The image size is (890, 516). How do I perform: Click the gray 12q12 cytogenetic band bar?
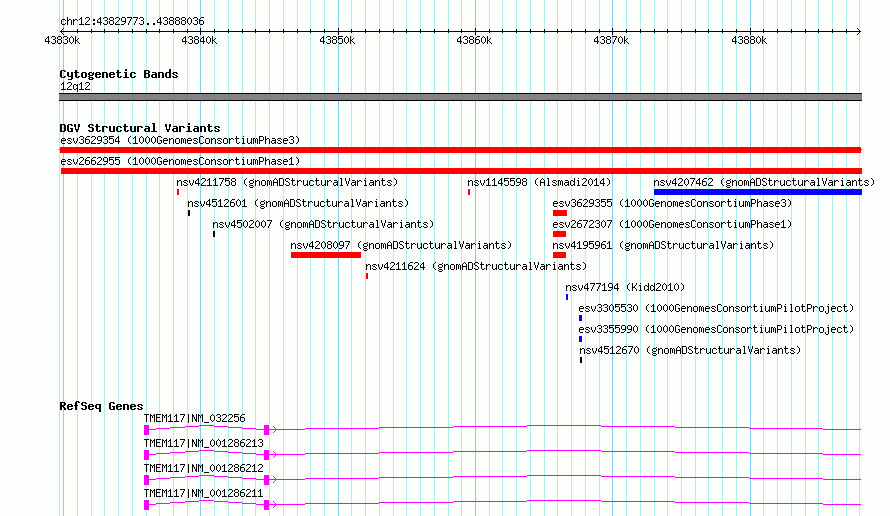460,97
